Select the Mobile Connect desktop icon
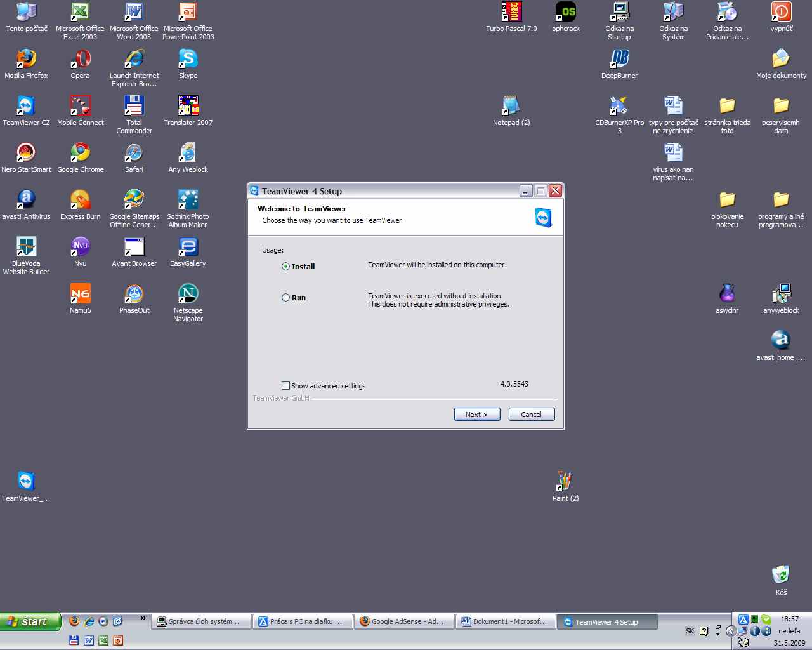The height and width of the screenshot is (650, 812). pyautogui.click(x=81, y=111)
